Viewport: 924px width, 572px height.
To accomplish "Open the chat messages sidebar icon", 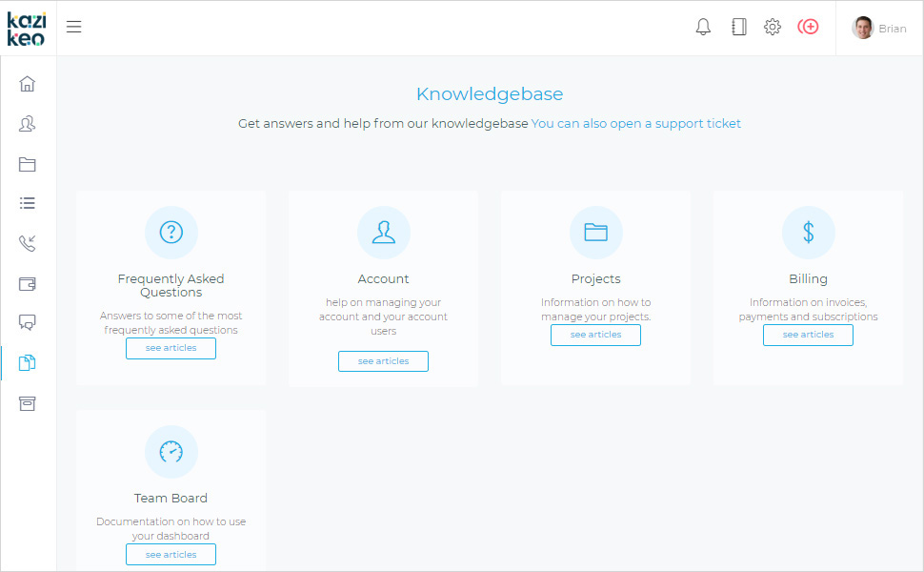I will point(27,322).
